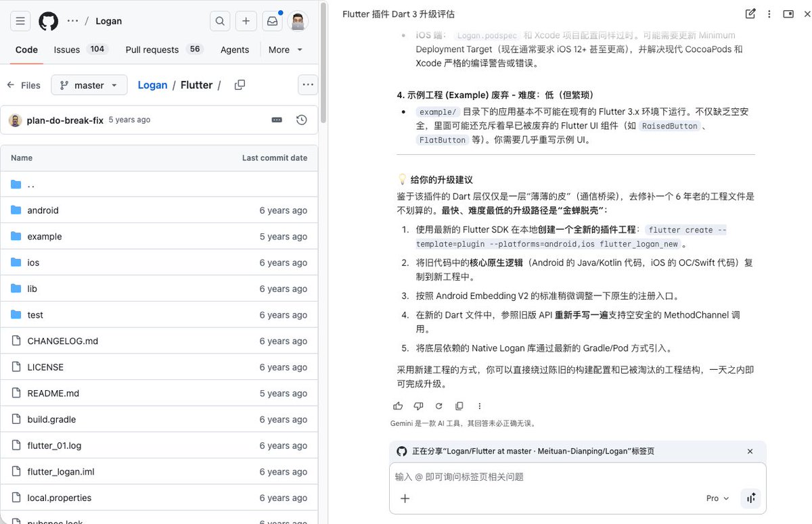This screenshot has width=812, height=524.
Task: Add attachment with the plus button
Action: 405,498
